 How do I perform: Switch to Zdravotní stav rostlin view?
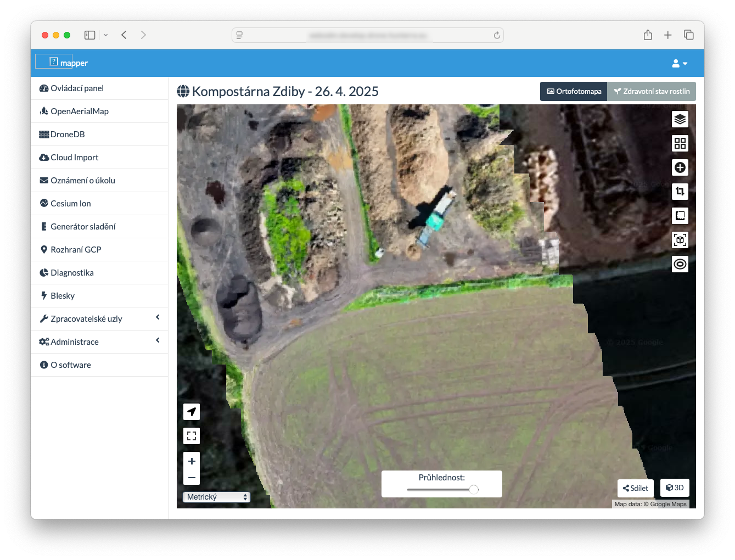[652, 92]
